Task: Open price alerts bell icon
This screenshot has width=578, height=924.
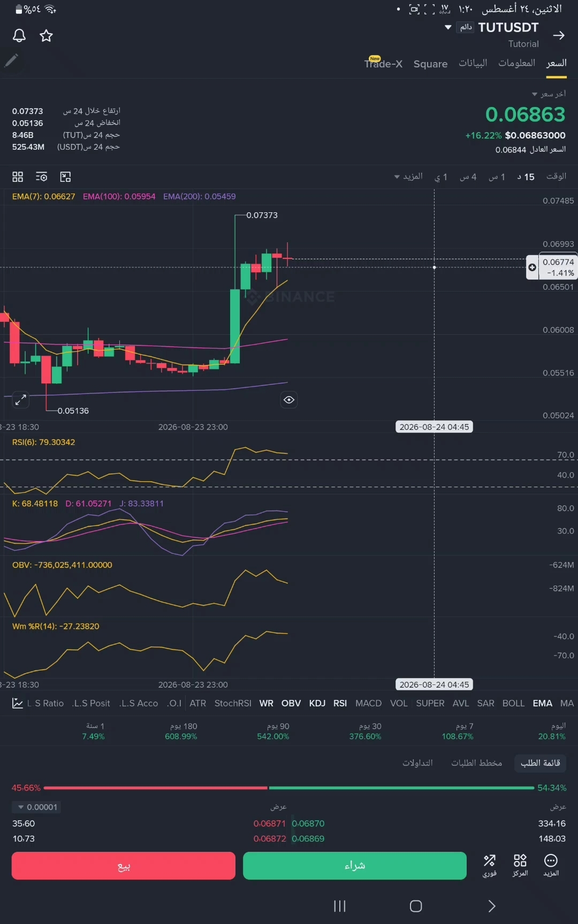Action: click(x=19, y=36)
